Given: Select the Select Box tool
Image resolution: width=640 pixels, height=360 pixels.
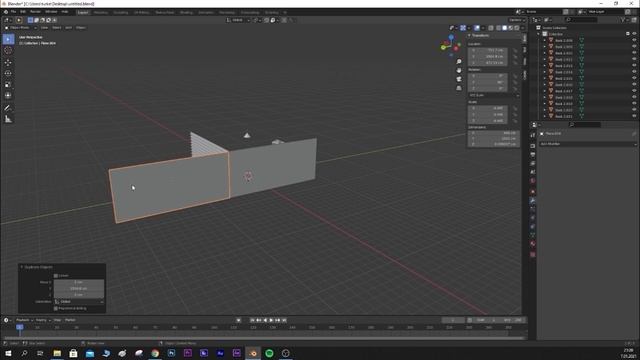Looking at the screenshot, I should (x=8, y=39).
